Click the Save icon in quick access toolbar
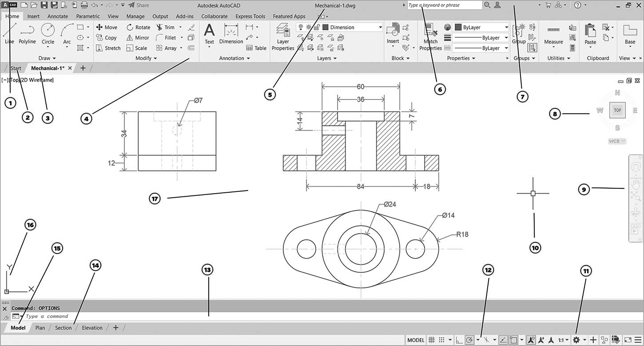Image resolution: width=644 pixels, height=346 pixels. coord(44,5)
